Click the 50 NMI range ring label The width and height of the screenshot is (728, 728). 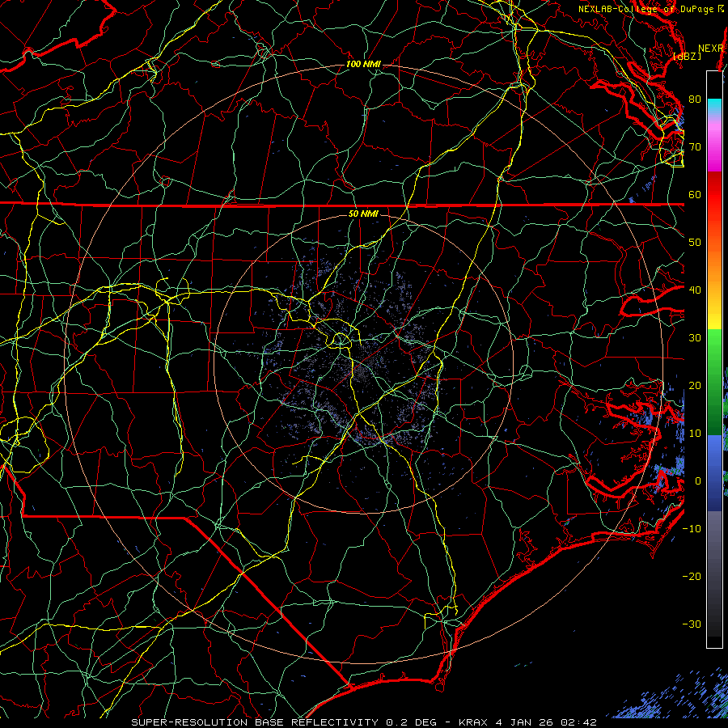pos(363,214)
